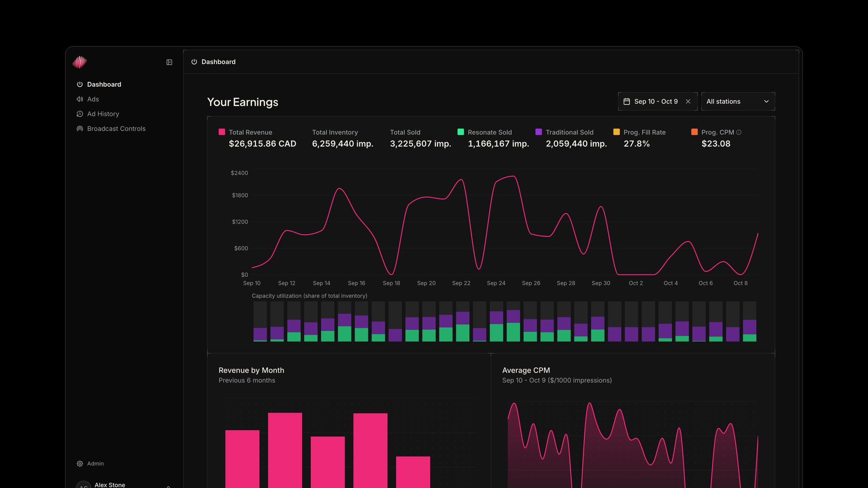
Task: Open the All stations dropdown
Action: click(738, 102)
